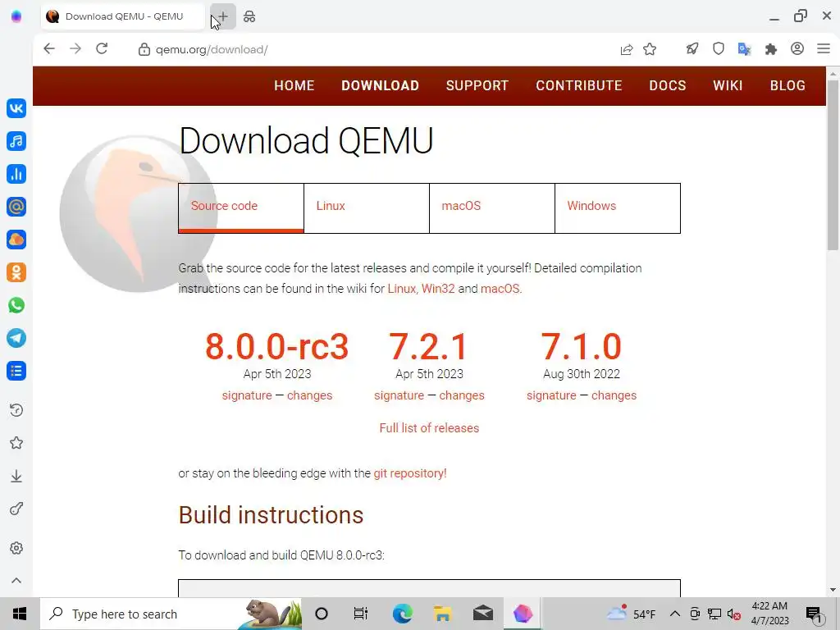Open a new tab with plus button
Screen dimensions: 840x630
point(223,16)
